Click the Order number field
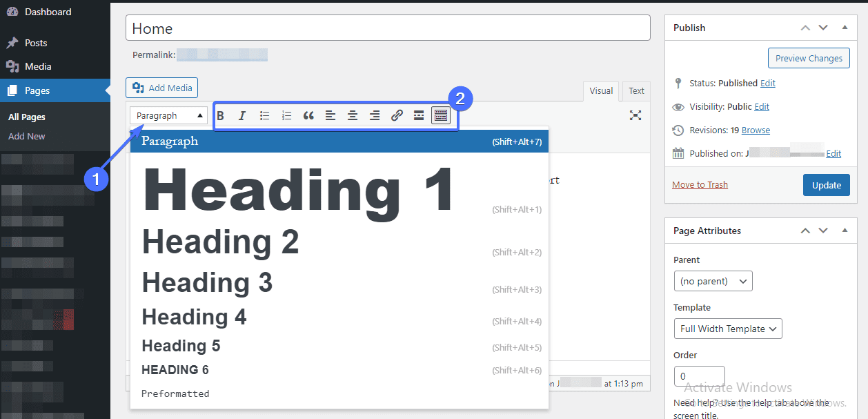 699,376
